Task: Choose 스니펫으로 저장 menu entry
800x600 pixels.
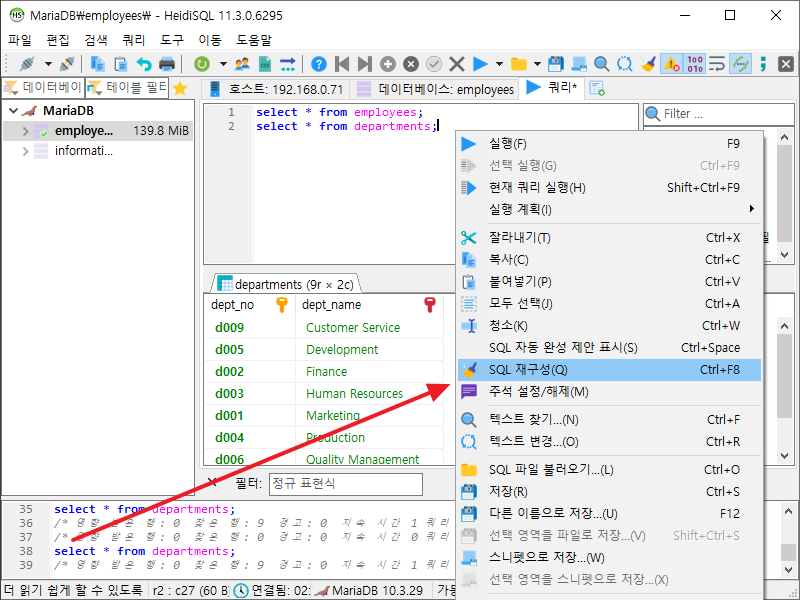Action: (x=609, y=558)
